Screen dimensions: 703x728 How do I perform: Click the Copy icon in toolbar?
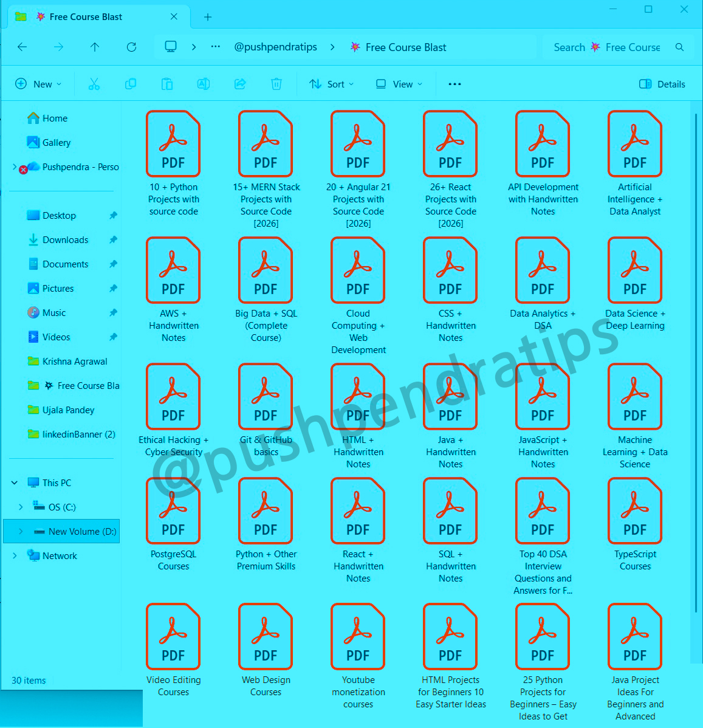131,84
